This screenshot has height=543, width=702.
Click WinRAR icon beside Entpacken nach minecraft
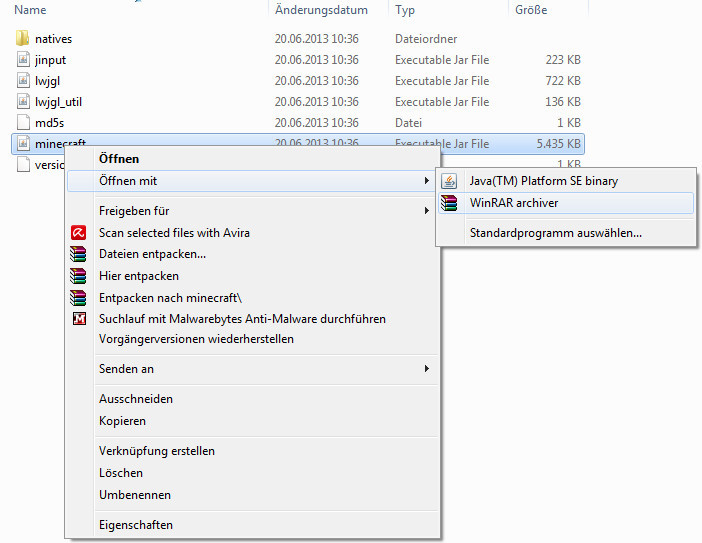pyautogui.click(x=78, y=298)
